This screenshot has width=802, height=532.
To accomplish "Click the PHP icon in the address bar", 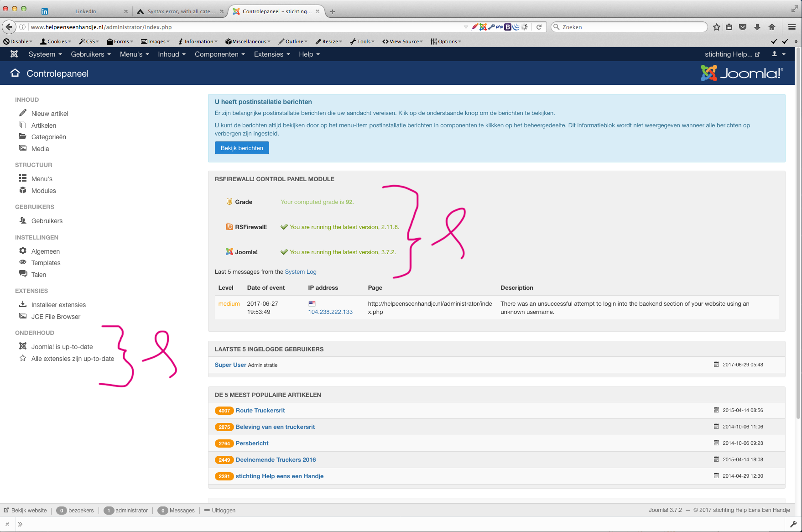I will point(500,27).
